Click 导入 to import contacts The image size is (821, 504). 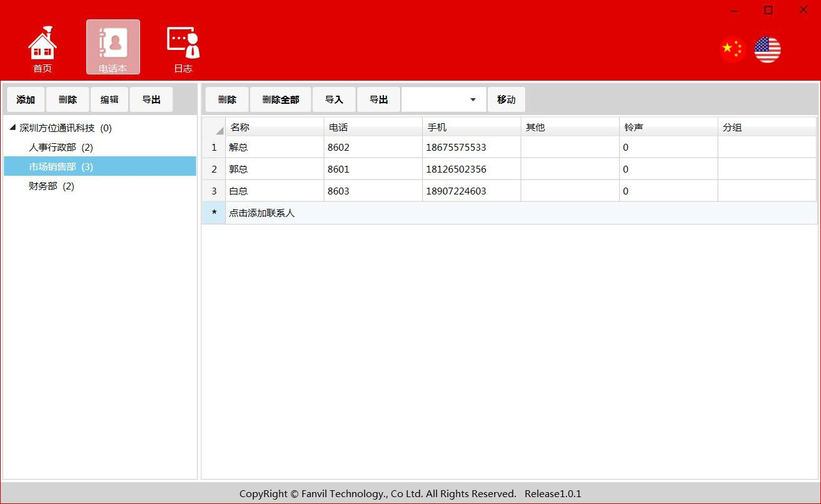coord(335,99)
